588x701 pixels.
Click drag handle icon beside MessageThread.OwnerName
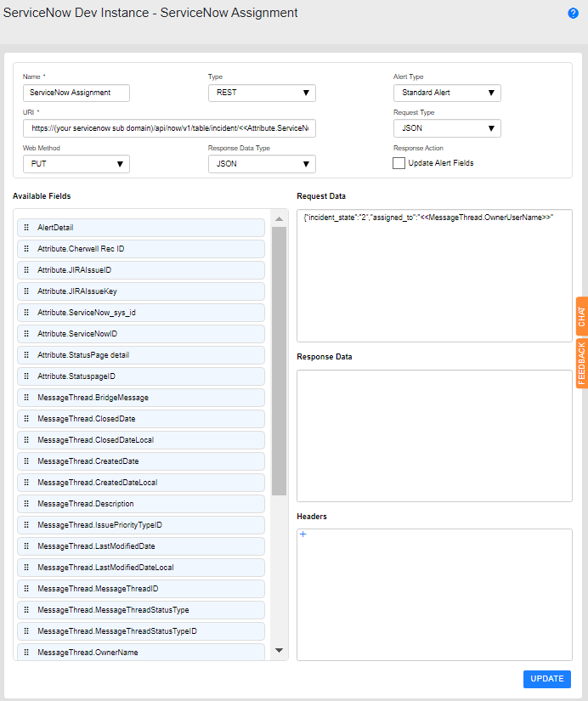26,653
